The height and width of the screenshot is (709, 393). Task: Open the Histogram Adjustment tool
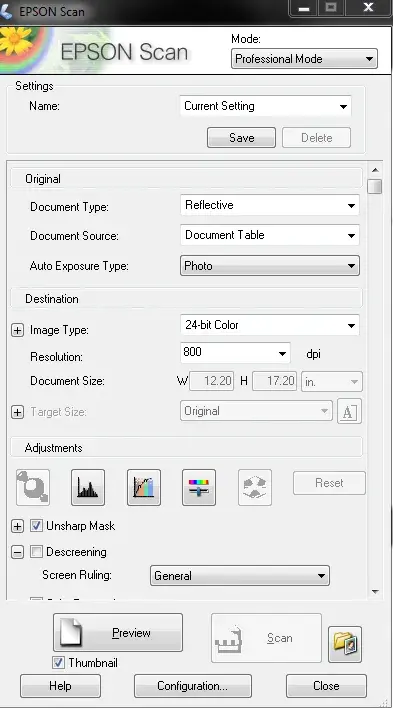pos(88,487)
